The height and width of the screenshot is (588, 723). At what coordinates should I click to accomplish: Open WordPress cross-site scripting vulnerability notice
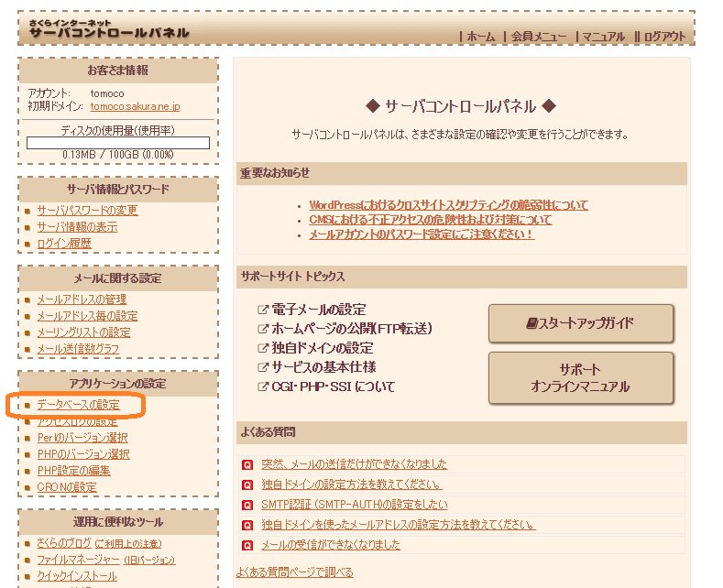449,205
